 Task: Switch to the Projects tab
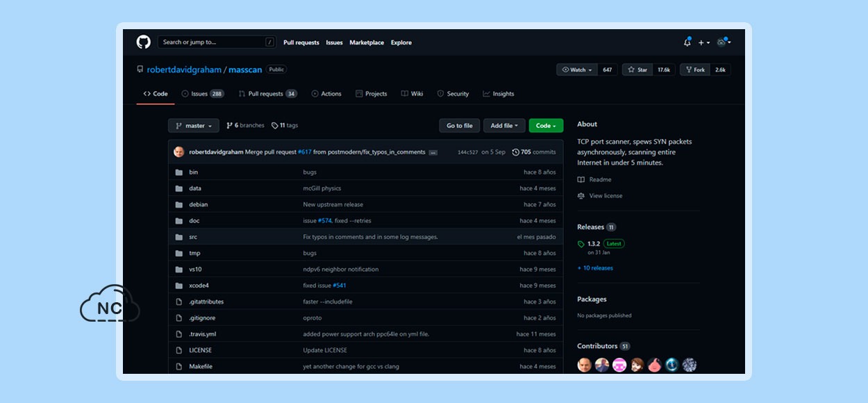371,94
